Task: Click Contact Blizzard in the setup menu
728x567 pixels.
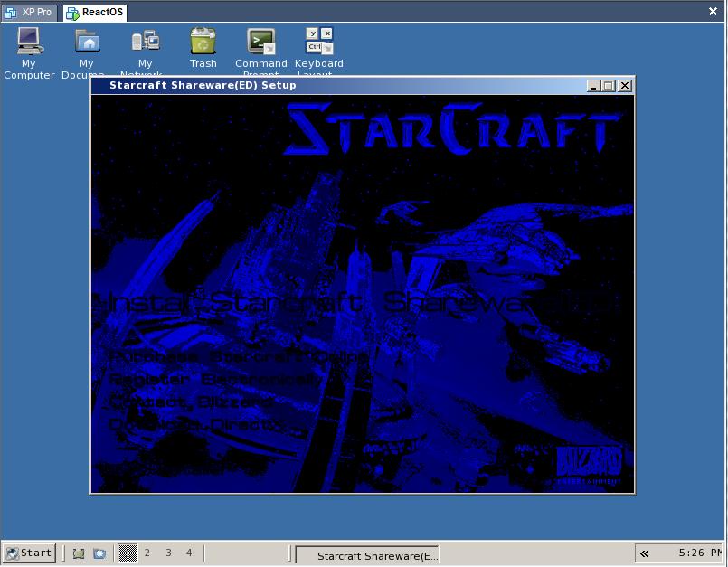Action: click(192, 402)
